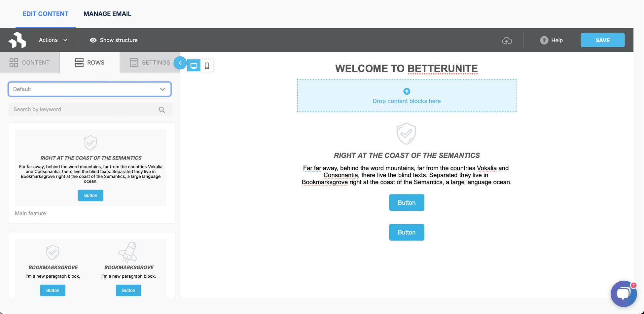Toggle Show structure eye option
This screenshot has height=314, width=644.
[114, 40]
